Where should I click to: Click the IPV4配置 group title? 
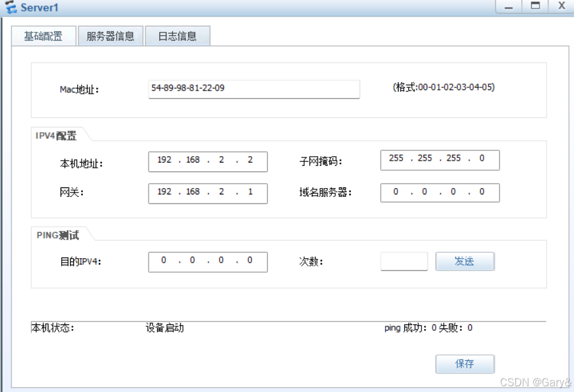pos(56,136)
